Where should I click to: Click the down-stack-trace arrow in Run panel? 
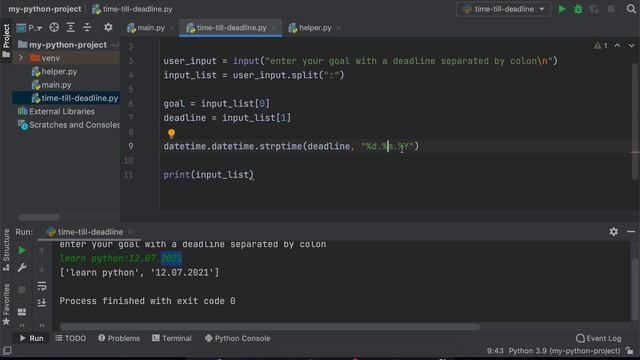42,268
